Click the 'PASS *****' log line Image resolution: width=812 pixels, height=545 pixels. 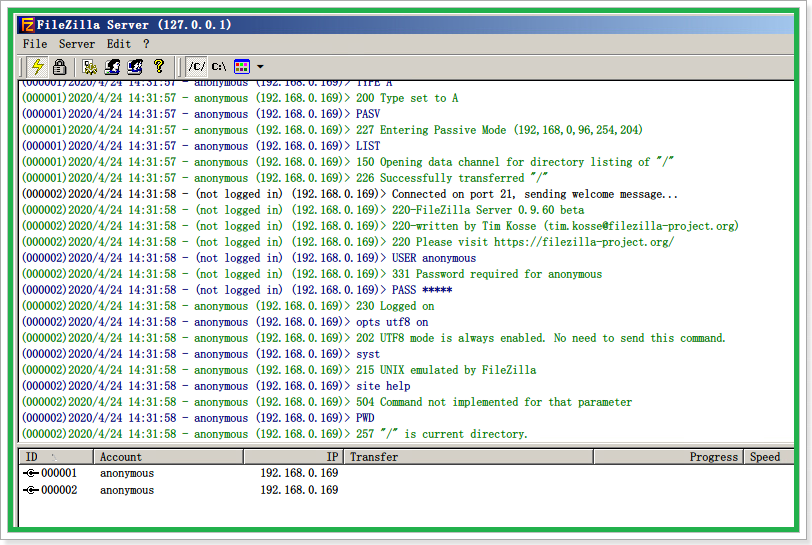[x=237, y=290]
